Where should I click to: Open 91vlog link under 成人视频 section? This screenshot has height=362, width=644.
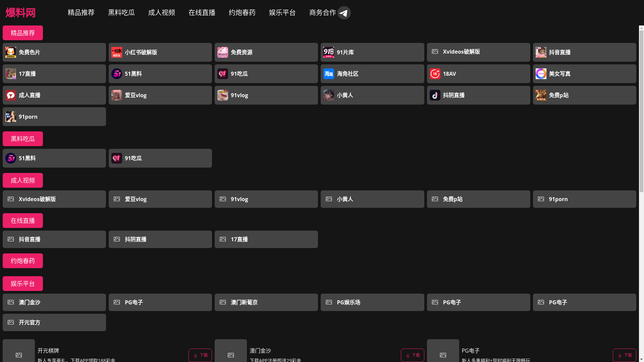coord(266,199)
